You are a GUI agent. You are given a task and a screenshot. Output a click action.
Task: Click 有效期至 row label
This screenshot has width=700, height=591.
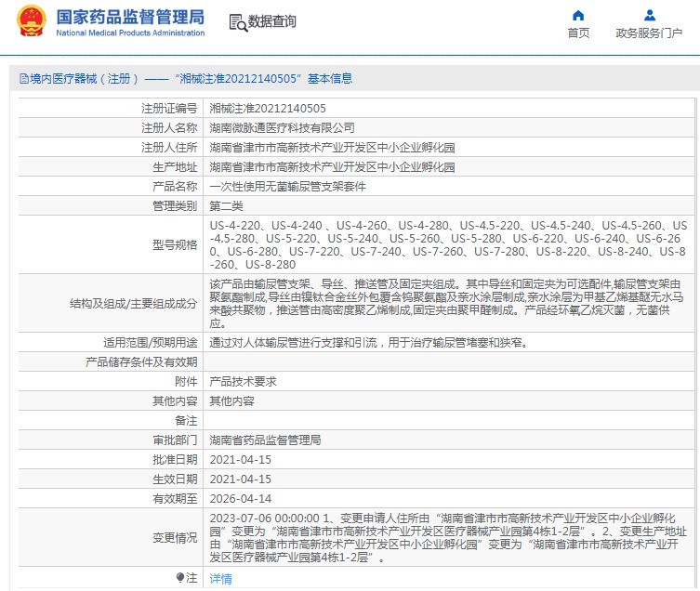[x=175, y=499]
